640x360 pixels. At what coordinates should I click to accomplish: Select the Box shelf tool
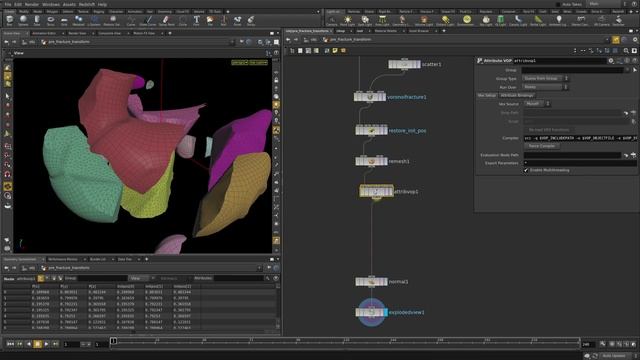click(10, 20)
